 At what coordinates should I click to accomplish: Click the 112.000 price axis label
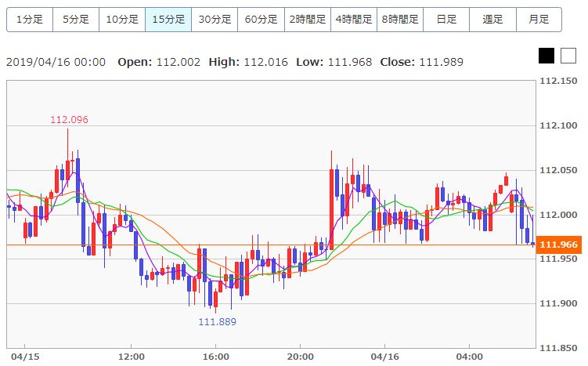click(558, 215)
